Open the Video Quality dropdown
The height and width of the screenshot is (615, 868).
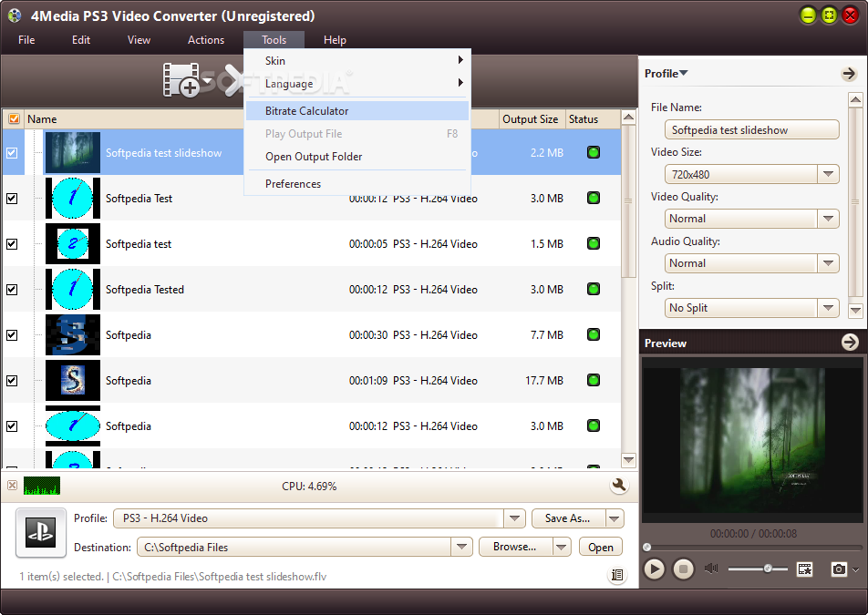point(828,219)
